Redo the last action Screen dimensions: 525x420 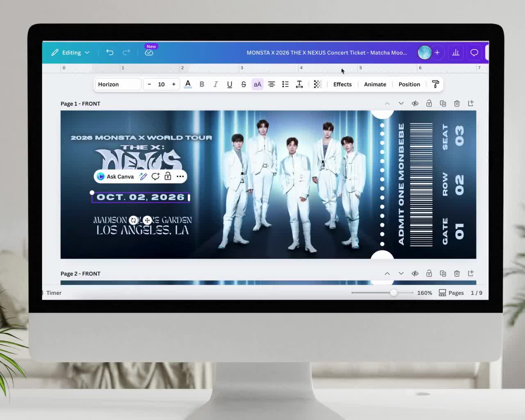pos(126,52)
